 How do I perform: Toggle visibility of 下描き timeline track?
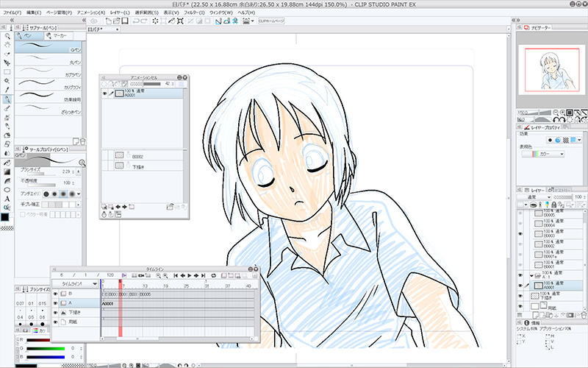tap(55, 313)
